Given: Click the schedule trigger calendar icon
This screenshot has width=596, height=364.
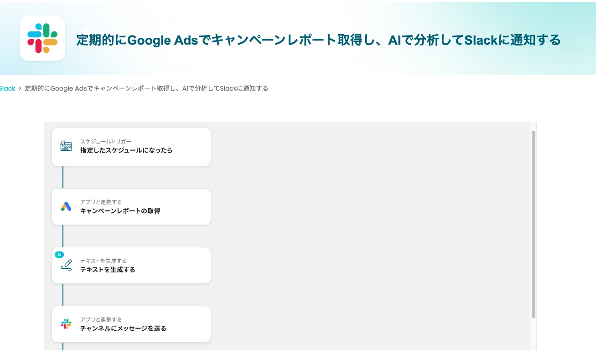Looking at the screenshot, I should click(x=66, y=146).
